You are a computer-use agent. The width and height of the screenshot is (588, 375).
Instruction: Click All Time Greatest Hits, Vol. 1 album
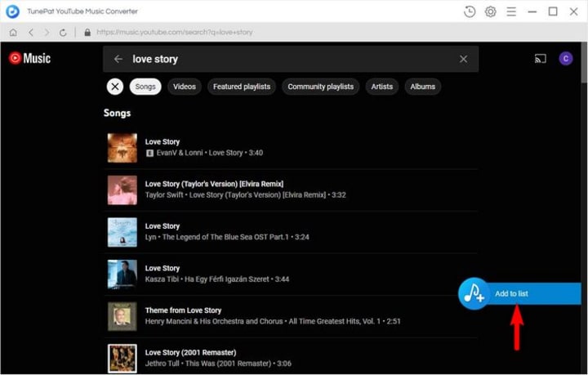click(x=335, y=321)
